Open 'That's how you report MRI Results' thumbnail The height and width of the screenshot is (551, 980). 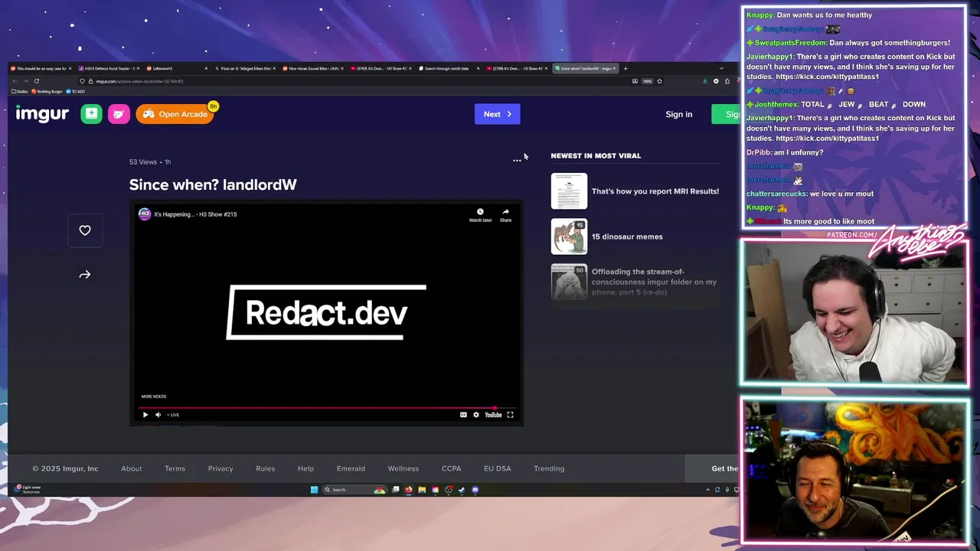pos(569,191)
